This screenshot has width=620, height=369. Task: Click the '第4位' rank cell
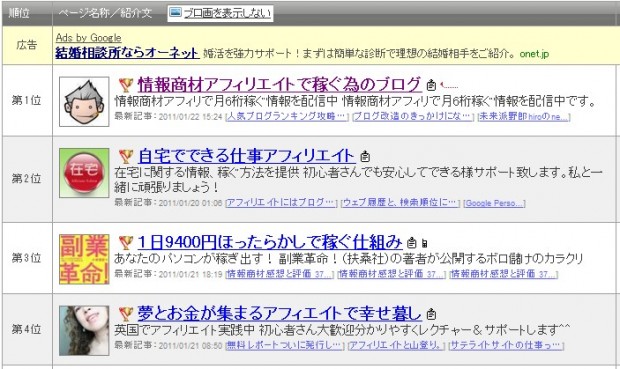pos(26,329)
